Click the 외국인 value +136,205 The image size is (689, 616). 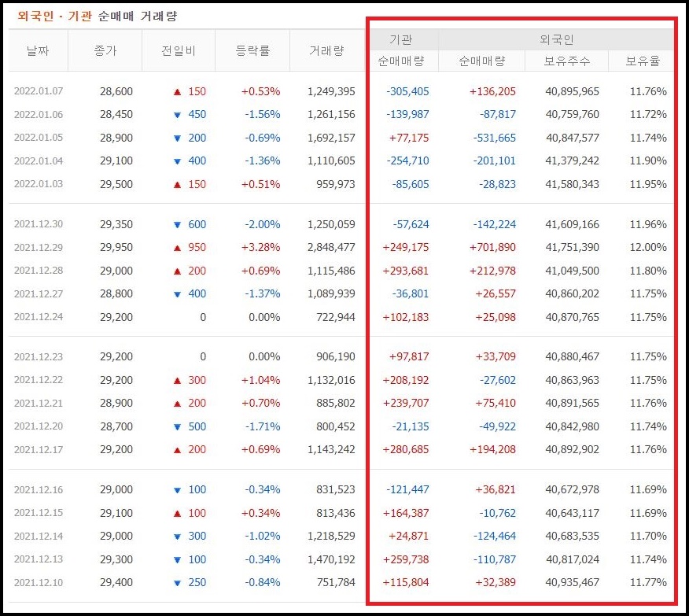point(492,91)
